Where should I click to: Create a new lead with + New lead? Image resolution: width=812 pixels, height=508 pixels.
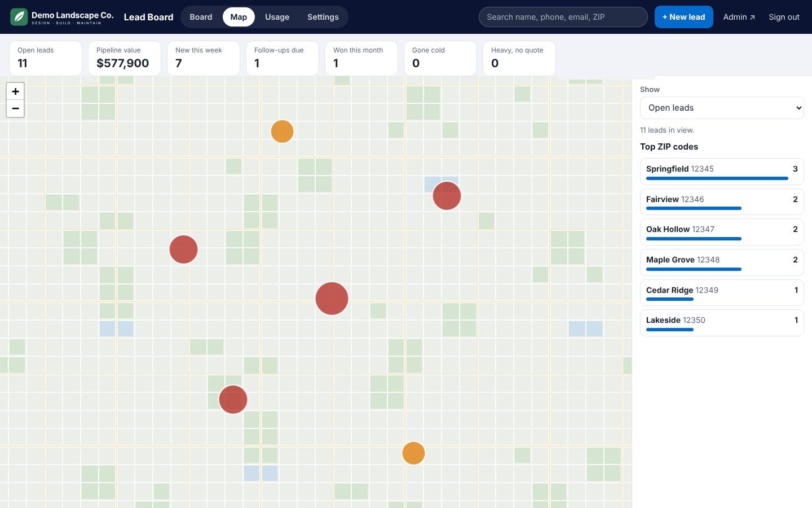[x=683, y=17]
